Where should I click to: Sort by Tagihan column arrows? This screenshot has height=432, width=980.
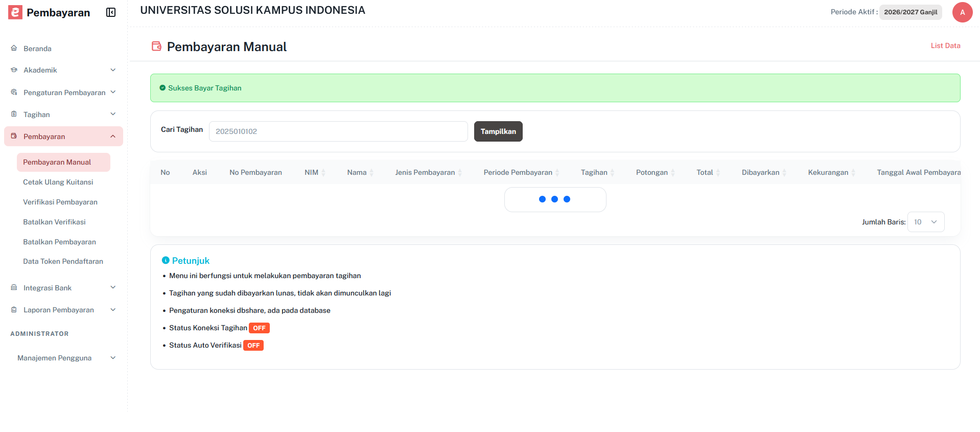point(612,173)
